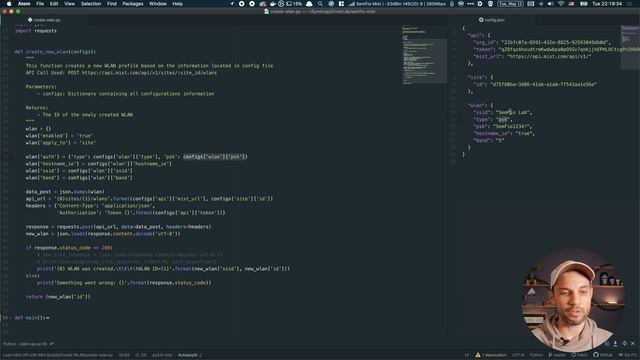The image size is (640, 360).
Task: Open the Window menu
Action: [x=158, y=4]
